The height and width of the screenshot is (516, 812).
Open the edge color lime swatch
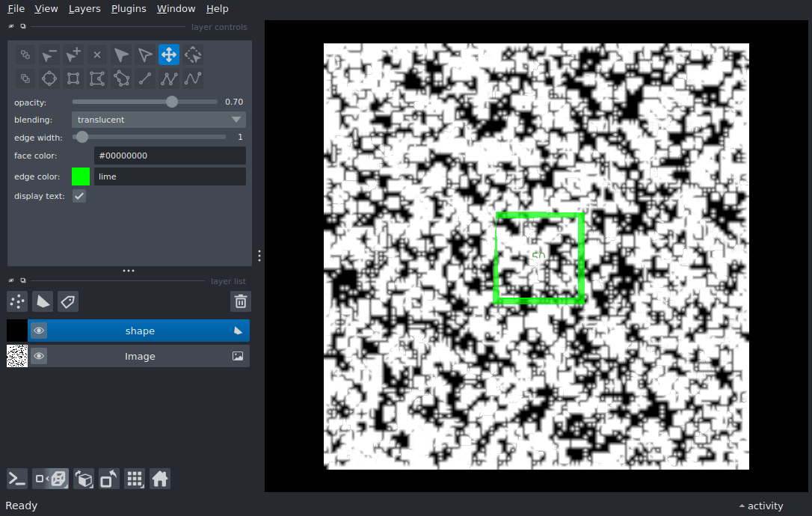[x=81, y=176]
